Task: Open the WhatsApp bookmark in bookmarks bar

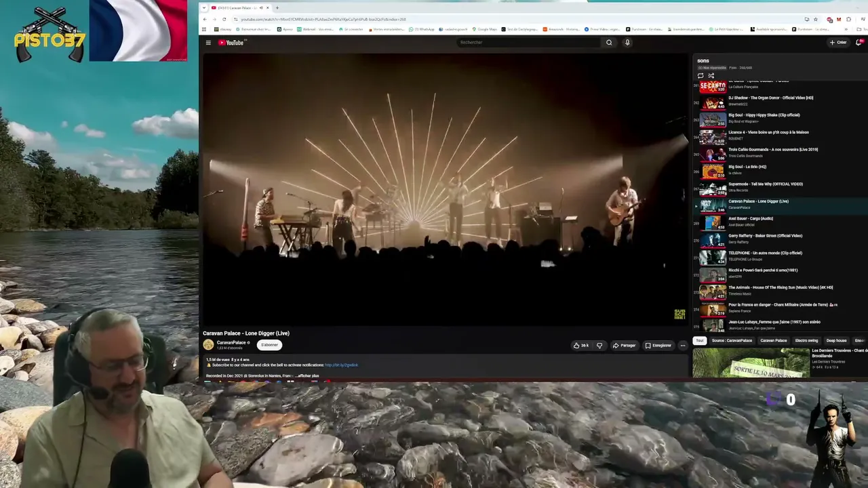Action: [x=420, y=29]
